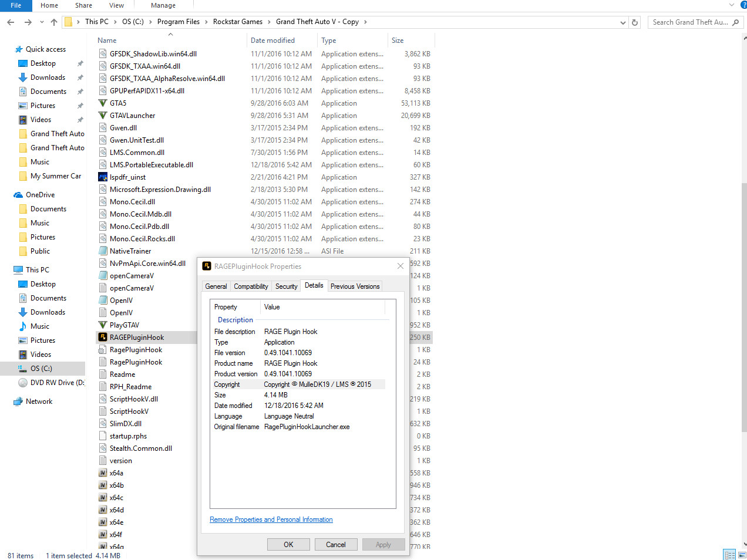747x560 pixels.
Task: Open address bar history dropdown
Action: (x=623, y=22)
